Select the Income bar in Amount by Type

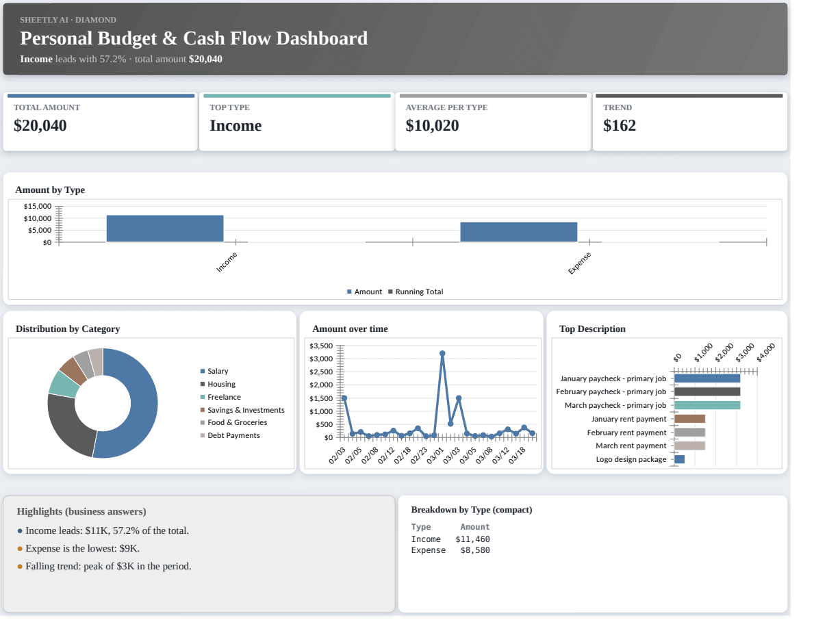tap(165, 229)
